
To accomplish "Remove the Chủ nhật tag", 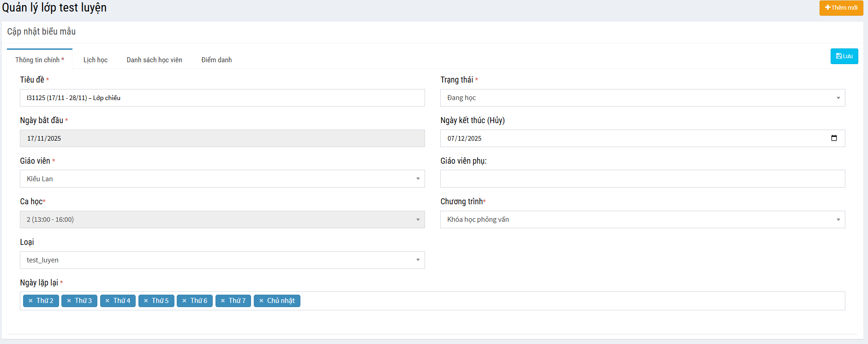I will coord(261,301).
